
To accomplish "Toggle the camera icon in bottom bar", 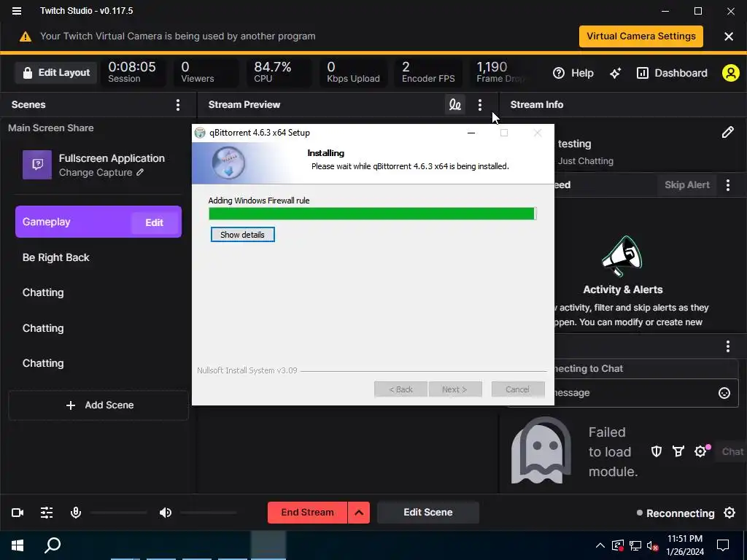I will coord(18,513).
